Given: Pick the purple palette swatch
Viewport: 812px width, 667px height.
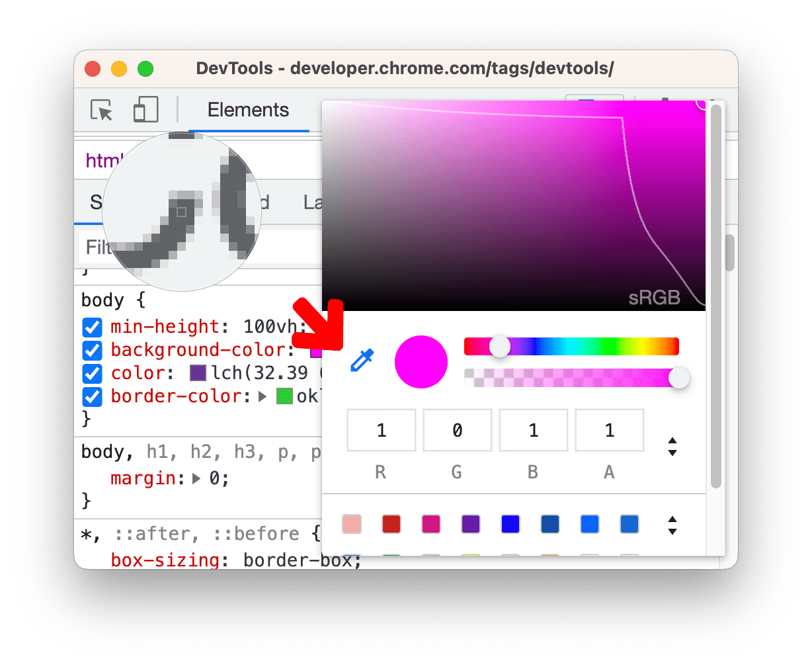Looking at the screenshot, I should 471,525.
